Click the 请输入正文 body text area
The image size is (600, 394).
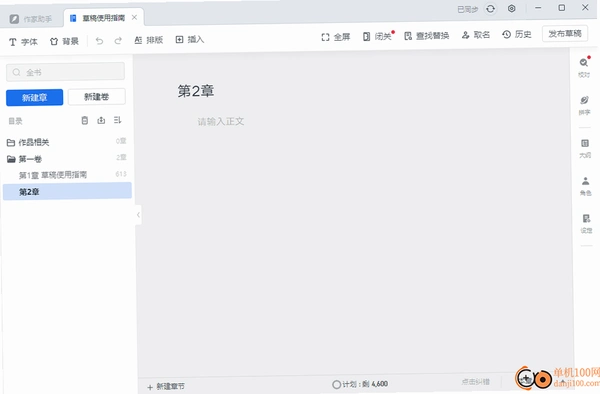click(x=221, y=121)
